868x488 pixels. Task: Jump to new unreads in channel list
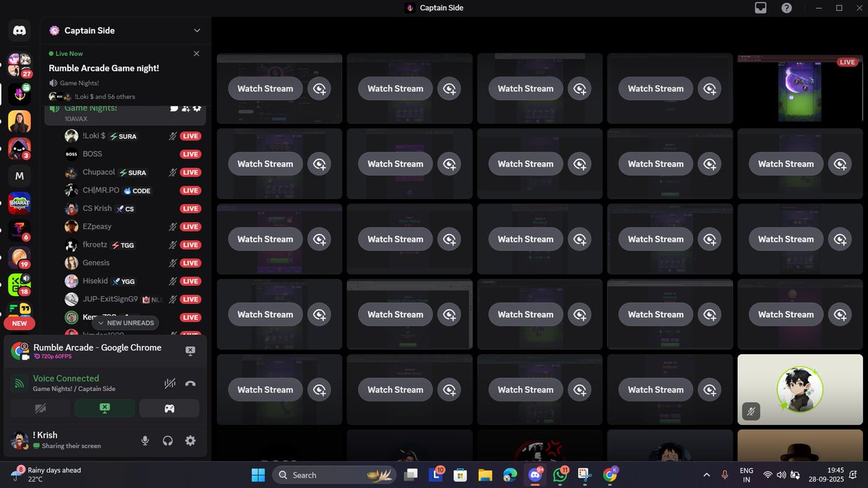tap(126, 323)
